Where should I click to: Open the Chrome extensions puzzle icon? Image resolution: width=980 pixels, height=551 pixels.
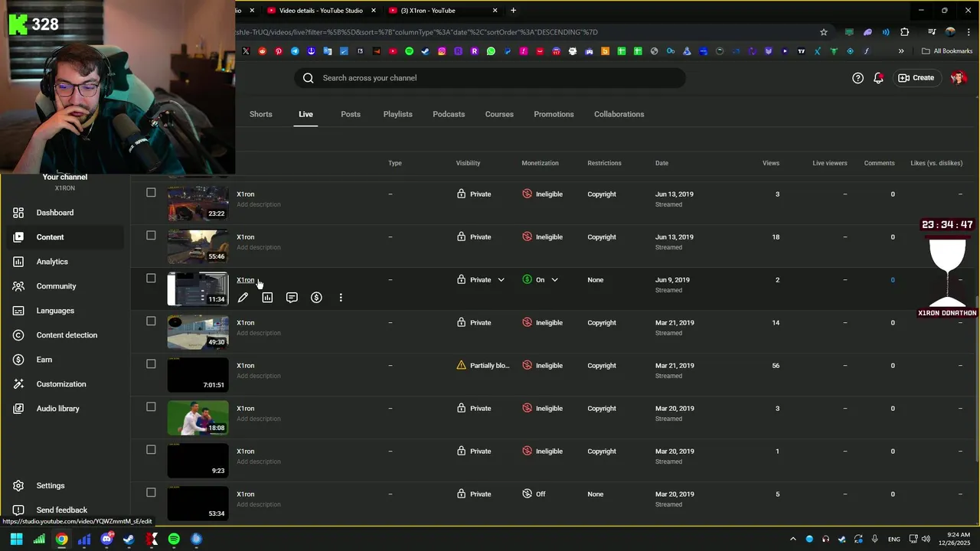point(905,32)
